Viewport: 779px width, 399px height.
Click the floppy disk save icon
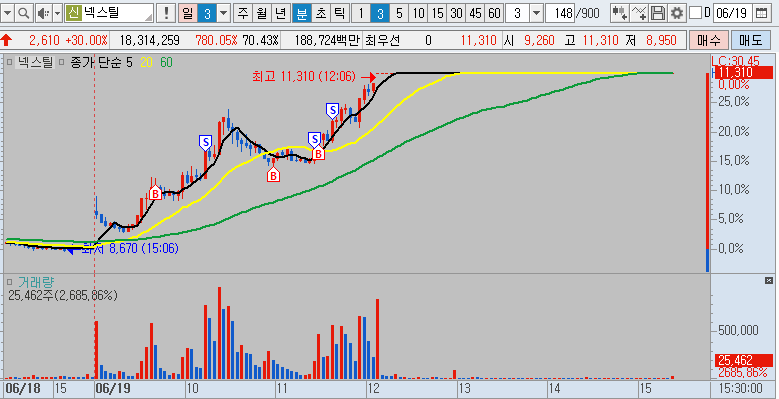coord(658,13)
